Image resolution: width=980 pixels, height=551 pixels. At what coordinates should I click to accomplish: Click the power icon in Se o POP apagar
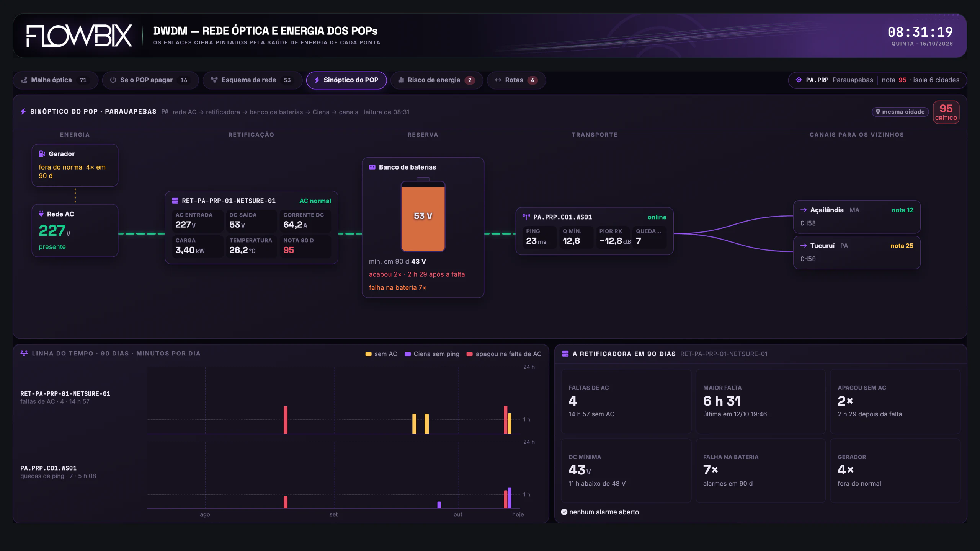point(113,80)
